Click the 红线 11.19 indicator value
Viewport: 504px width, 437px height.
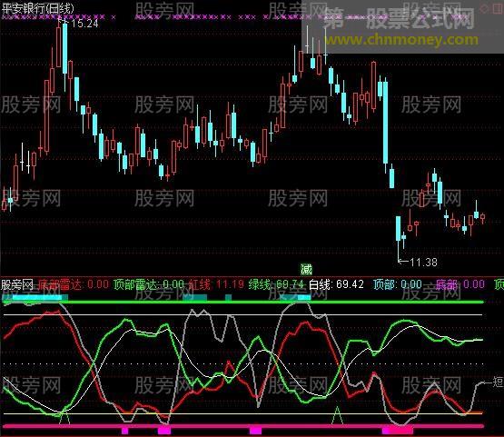point(216,284)
